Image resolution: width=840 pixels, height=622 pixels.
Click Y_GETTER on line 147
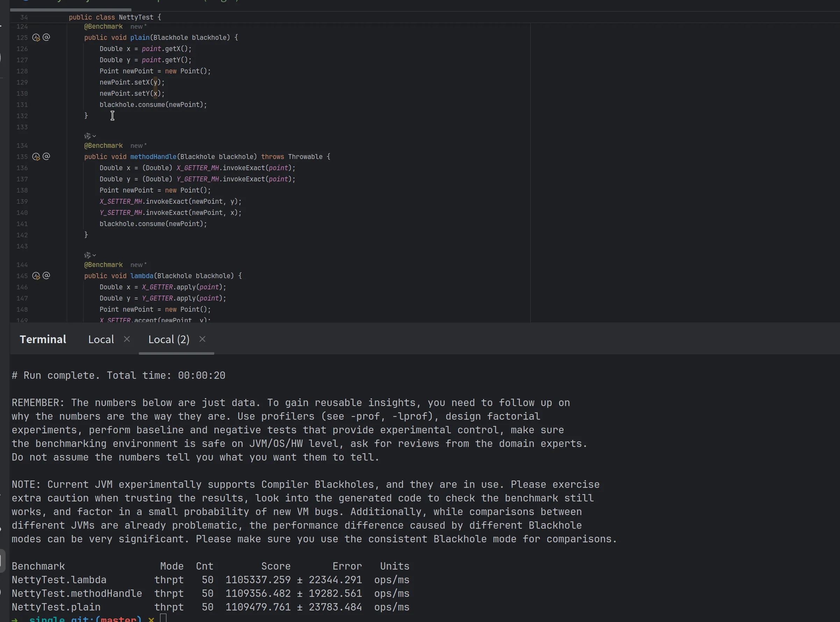pos(157,298)
